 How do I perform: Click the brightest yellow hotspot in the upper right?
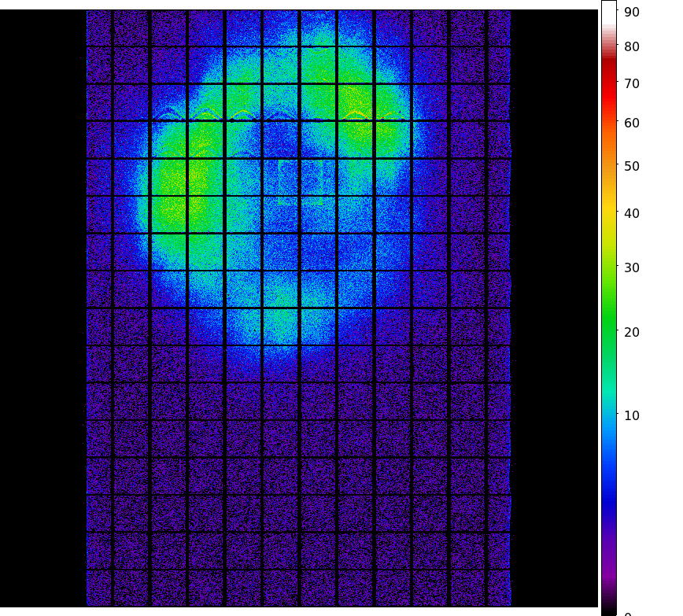(354, 102)
